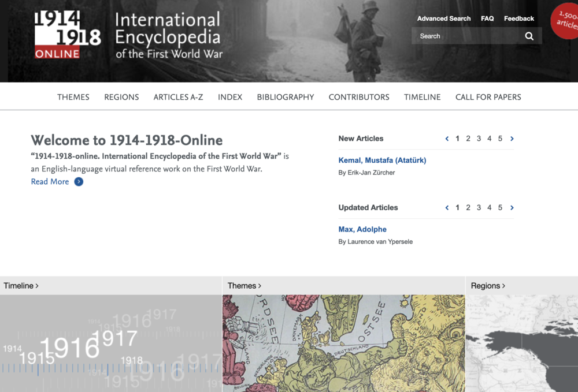578x392 pixels.
Task: Open the REGIONS menu
Action: [121, 97]
